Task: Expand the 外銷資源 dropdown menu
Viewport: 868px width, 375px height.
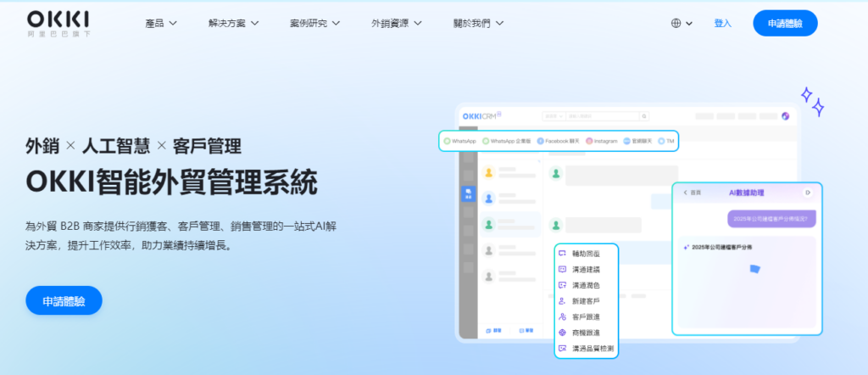Action: pyautogui.click(x=397, y=23)
